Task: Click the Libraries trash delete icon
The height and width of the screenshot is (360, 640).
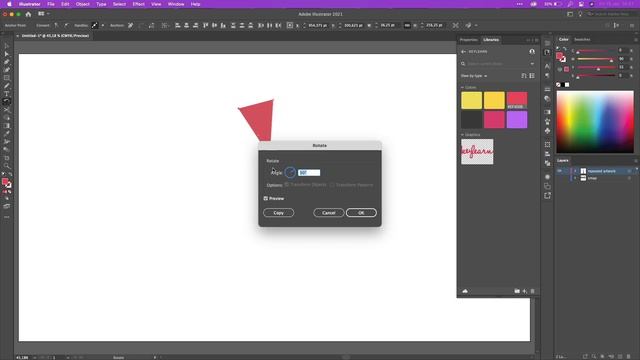Action: click(532, 291)
